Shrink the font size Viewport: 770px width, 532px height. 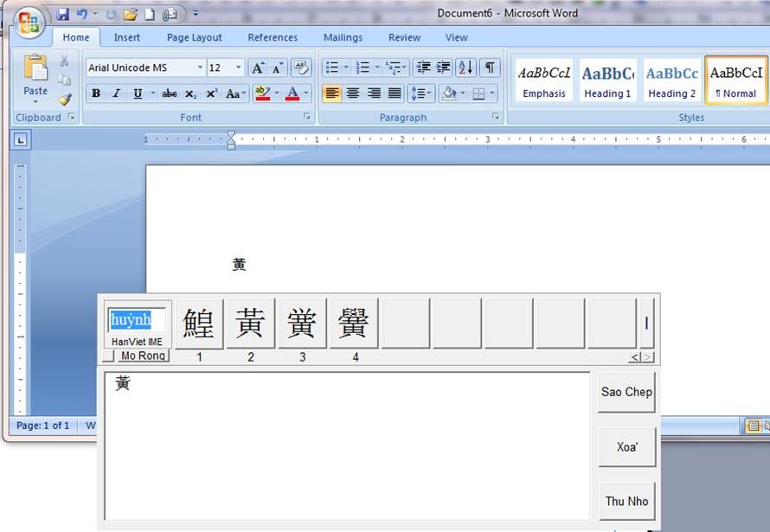278,67
